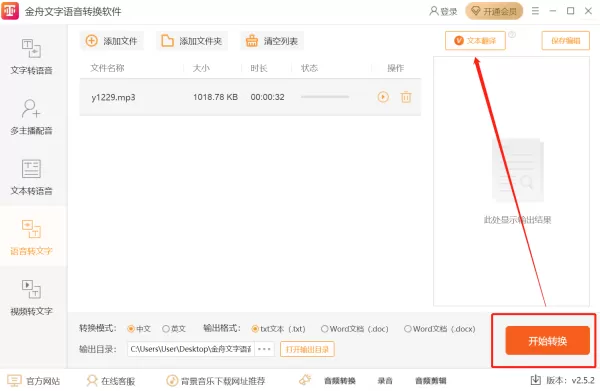Viewport: 600px width, 391px height.
Task: Click the 00:00:32 duration cell
Action: pos(267,97)
